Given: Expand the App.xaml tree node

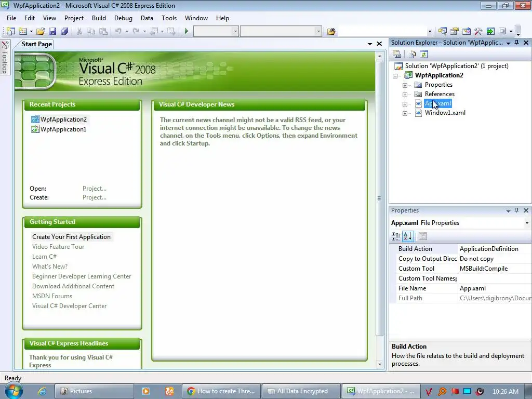Looking at the screenshot, I should point(405,104).
